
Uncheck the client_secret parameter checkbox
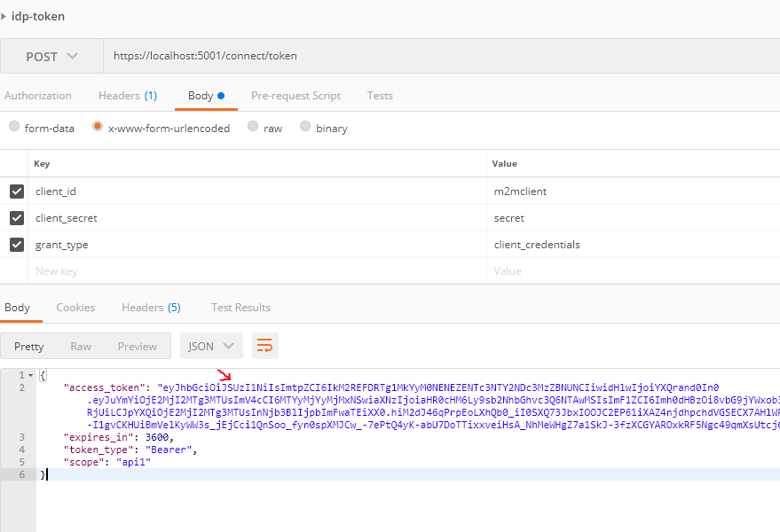(16, 218)
